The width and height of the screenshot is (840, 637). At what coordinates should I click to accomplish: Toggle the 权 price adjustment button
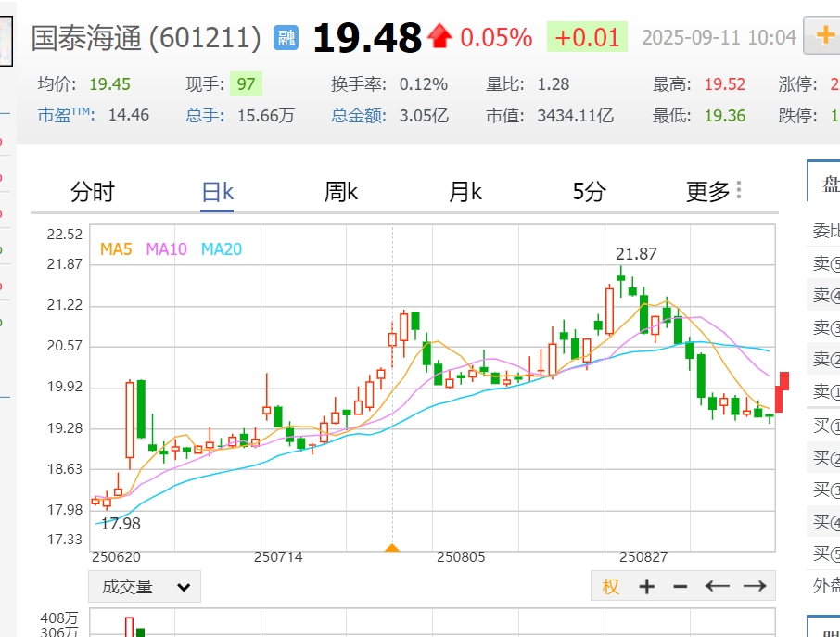pos(611,587)
